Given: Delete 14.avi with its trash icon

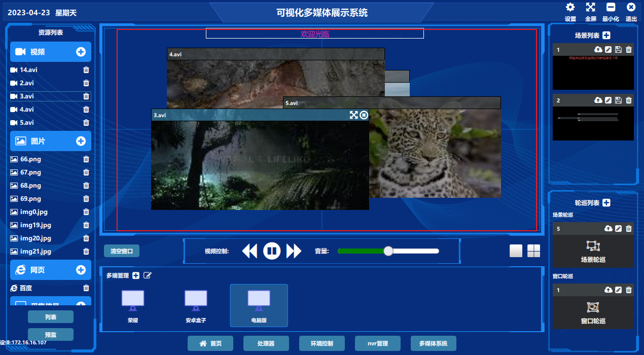Looking at the screenshot, I should (86, 70).
